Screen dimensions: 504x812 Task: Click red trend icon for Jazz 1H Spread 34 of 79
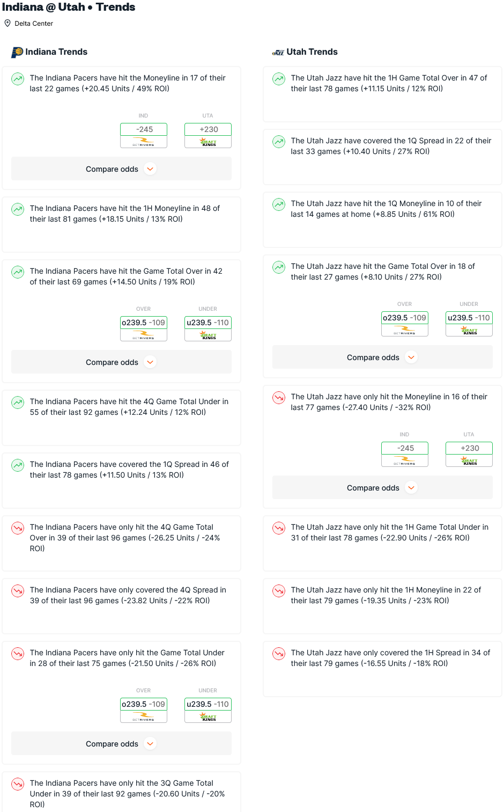click(x=279, y=654)
